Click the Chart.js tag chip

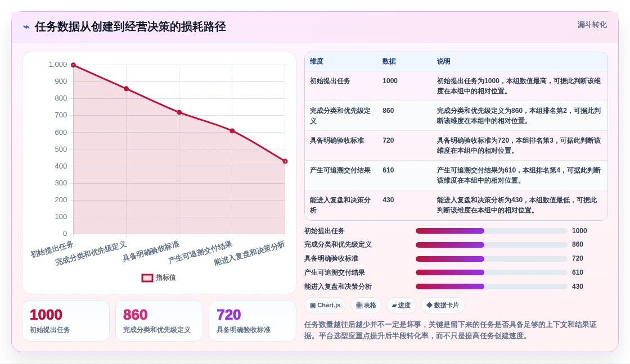325,306
